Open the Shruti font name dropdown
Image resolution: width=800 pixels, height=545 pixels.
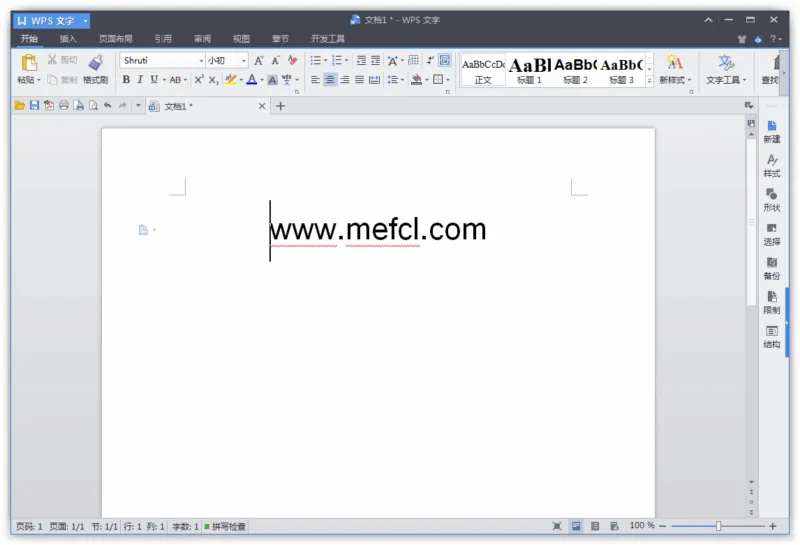click(201, 61)
